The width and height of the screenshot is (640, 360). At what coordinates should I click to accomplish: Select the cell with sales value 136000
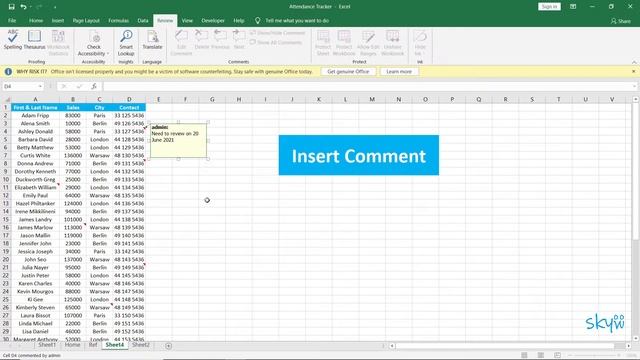tap(73, 156)
